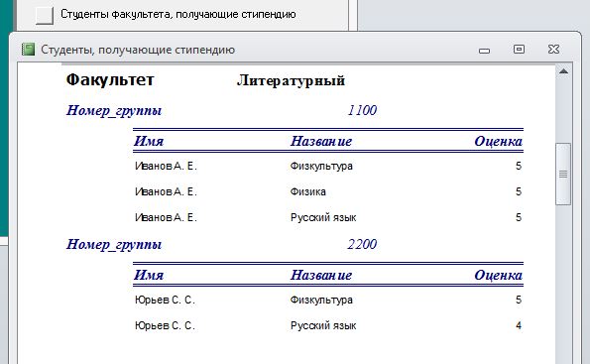Select the 'Литературный' faculty value
The image size is (590, 364).
(291, 80)
